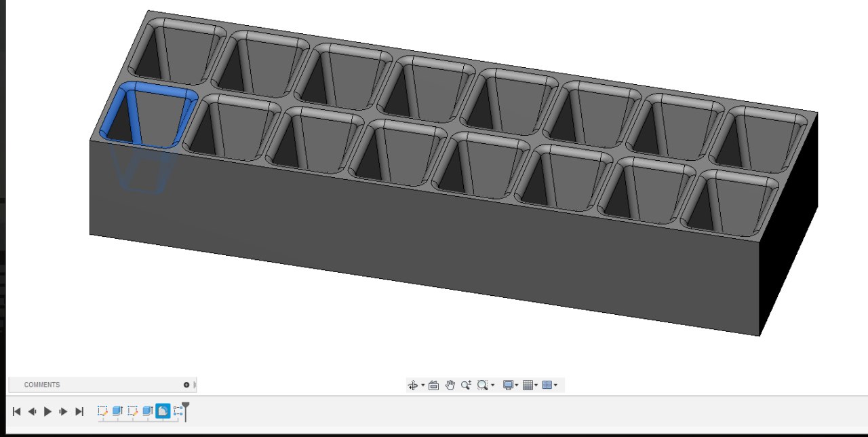Step the timeline forward one feature
The image size is (868, 437).
pos(63,411)
